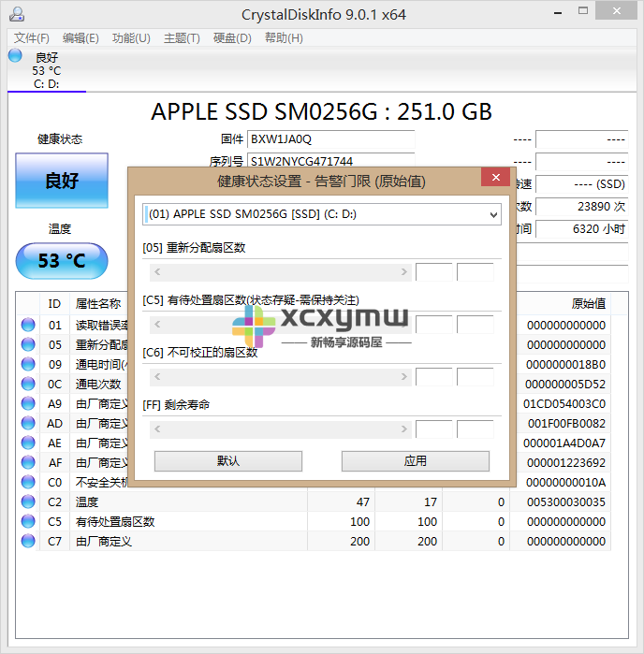Click the status orb for row 05
The width and height of the screenshot is (644, 654).
click(28, 344)
